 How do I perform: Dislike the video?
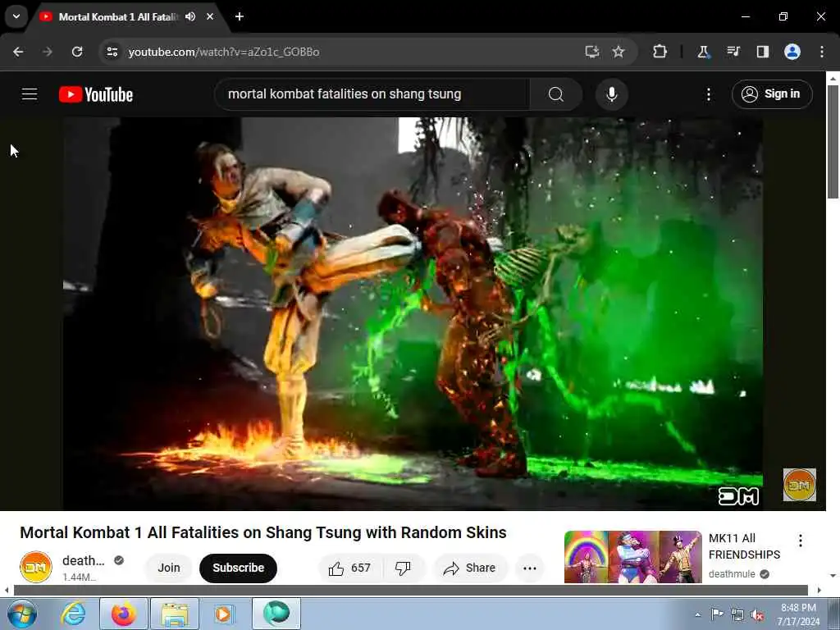click(x=403, y=568)
